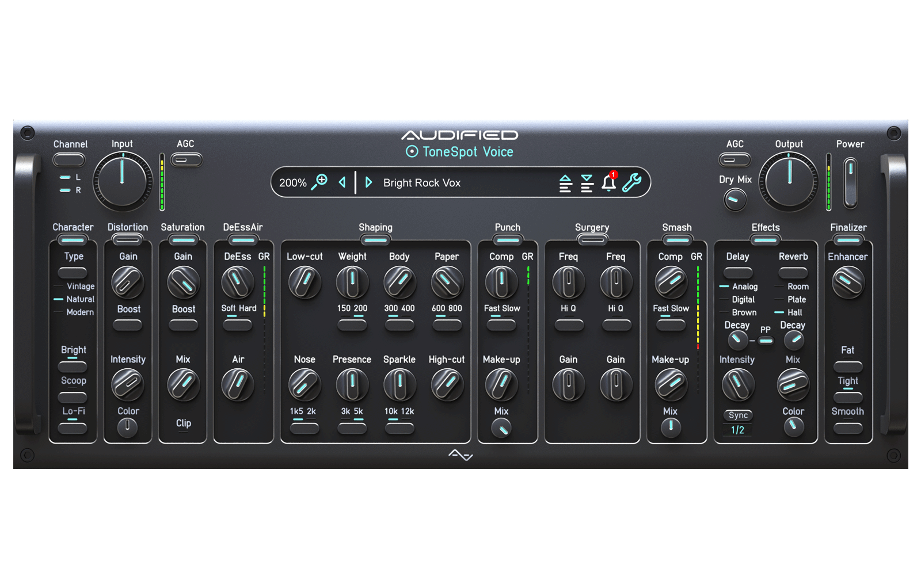Click the Reverb type selector button
921x588 pixels.
click(793, 272)
